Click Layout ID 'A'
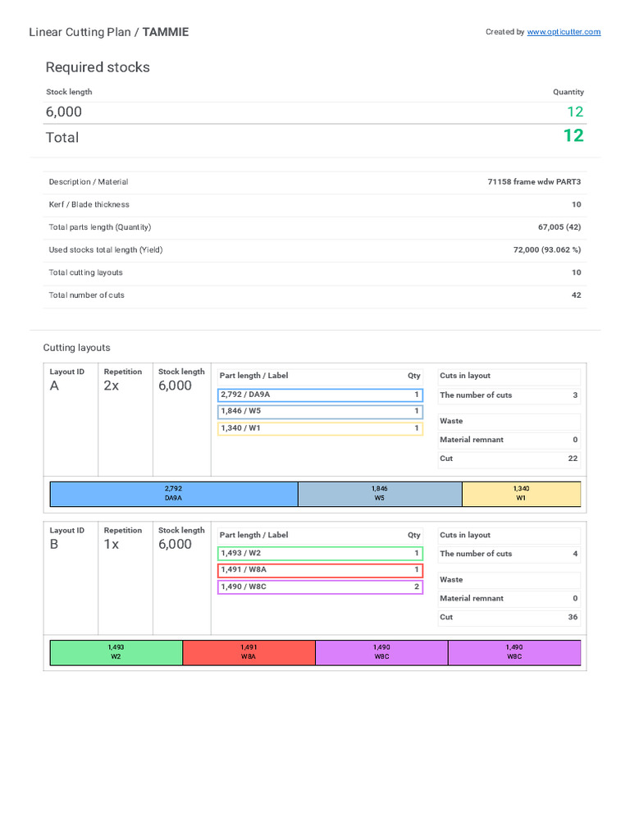 point(54,386)
